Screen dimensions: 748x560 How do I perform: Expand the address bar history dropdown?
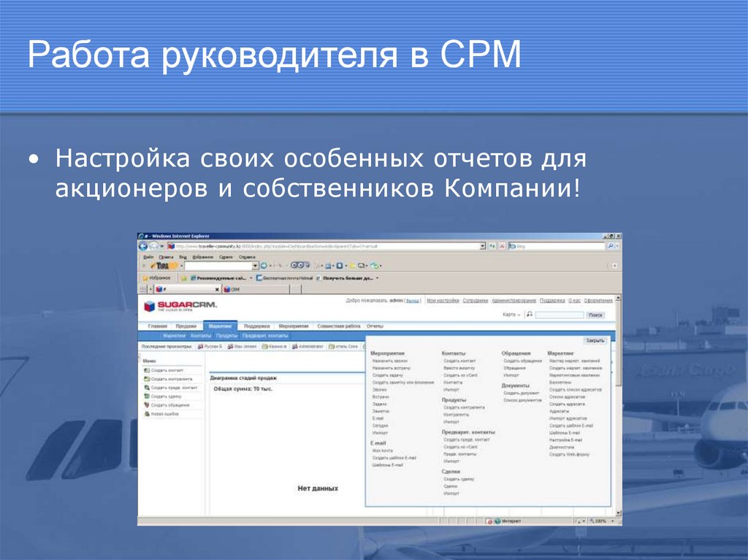point(482,246)
